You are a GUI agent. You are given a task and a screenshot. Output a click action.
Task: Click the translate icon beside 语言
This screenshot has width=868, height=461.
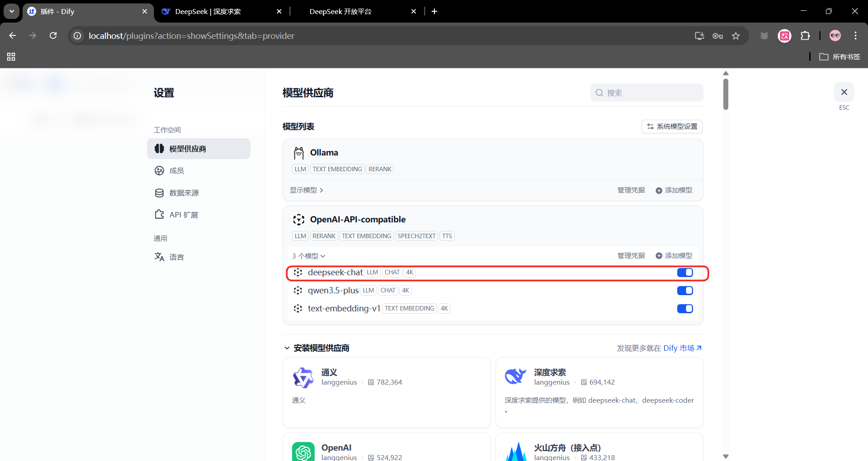point(159,257)
